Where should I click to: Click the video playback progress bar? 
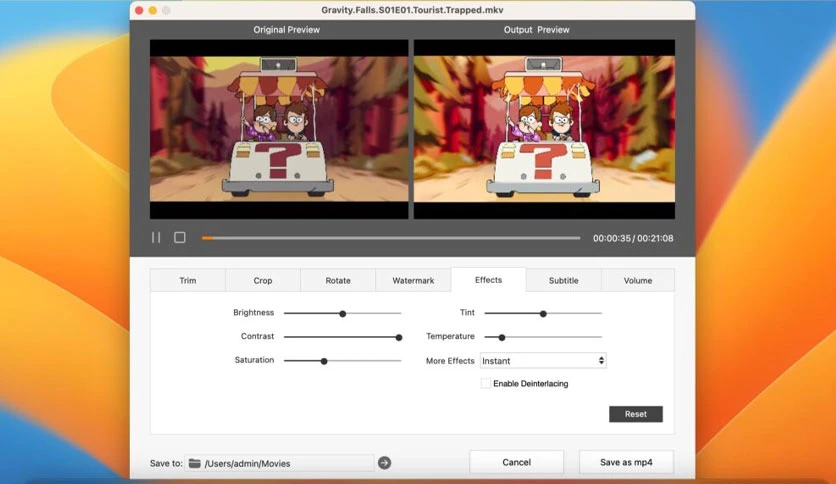[391, 238]
